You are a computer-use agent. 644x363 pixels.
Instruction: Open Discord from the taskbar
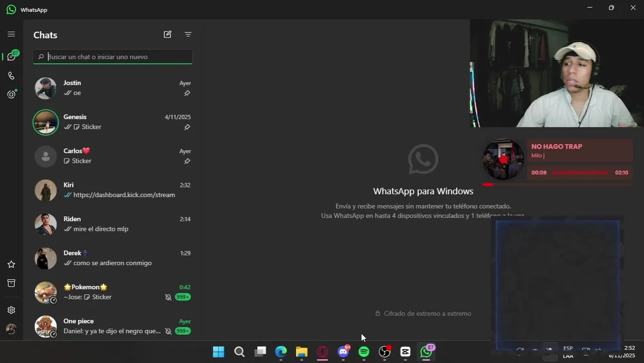coord(343,352)
